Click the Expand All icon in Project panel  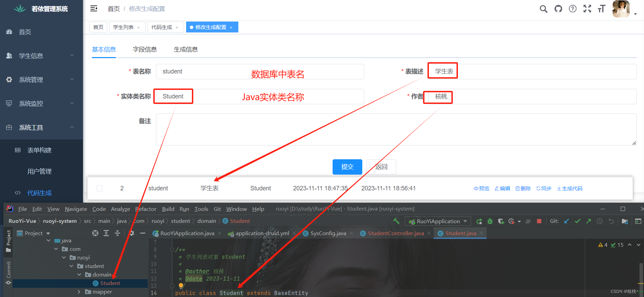click(x=106, y=233)
